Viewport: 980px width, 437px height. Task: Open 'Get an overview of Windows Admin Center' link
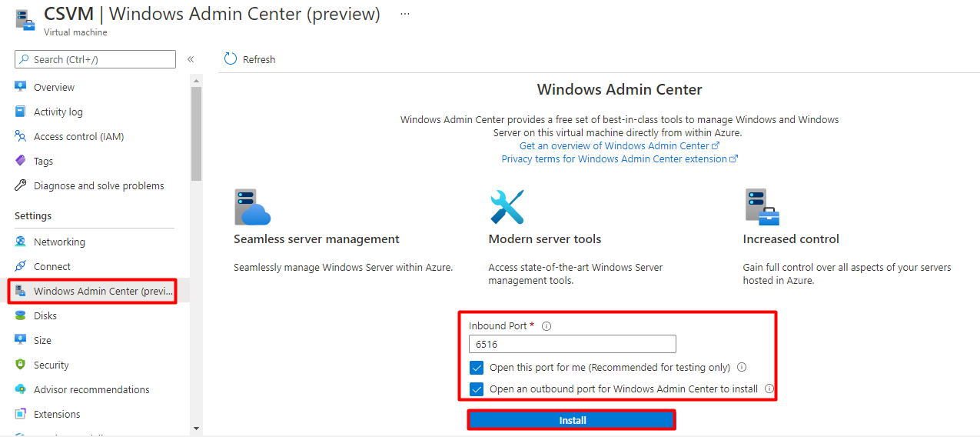coord(619,145)
